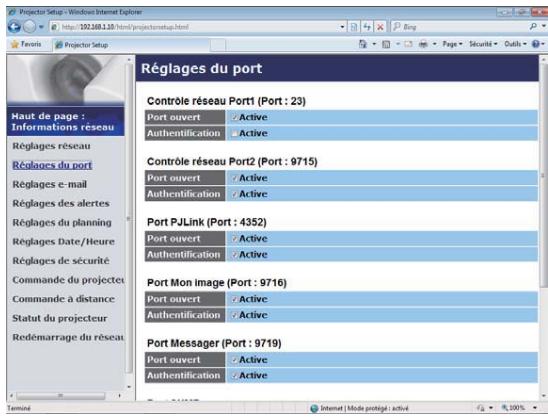Open Réglages Date/Heure
The width and height of the screenshot is (548, 418).
(x=63, y=242)
